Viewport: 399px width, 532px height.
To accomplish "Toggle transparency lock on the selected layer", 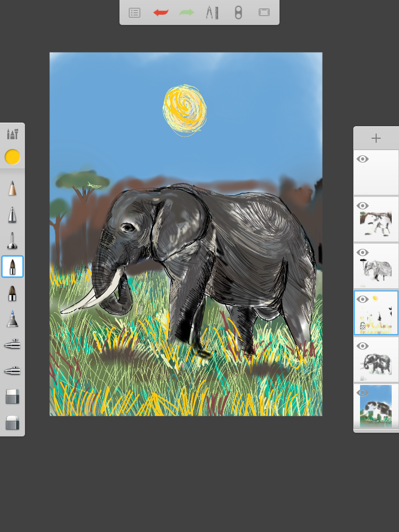I will [x=362, y=326].
